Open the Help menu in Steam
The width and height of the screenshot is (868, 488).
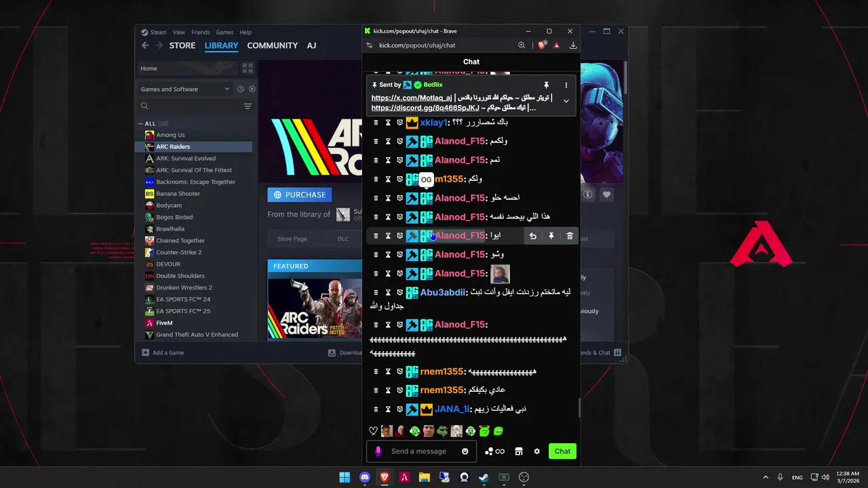pyautogui.click(x=245, y=32)
